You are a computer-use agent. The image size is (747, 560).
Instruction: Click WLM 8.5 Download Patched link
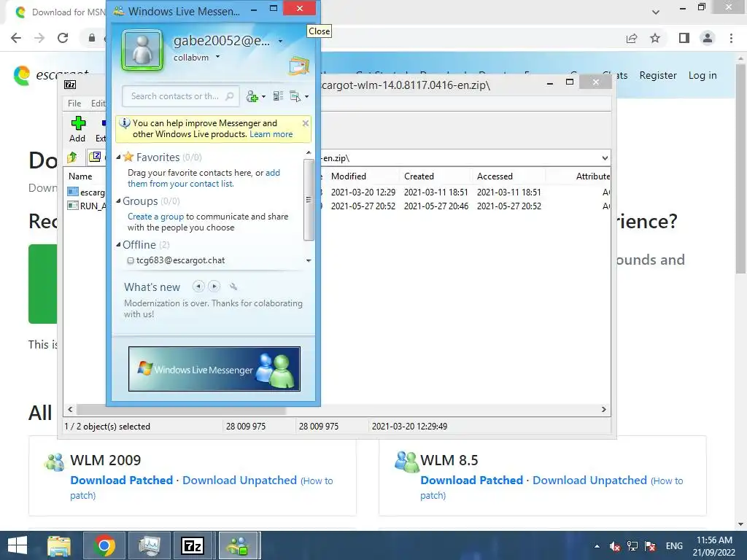click(472, 480)
